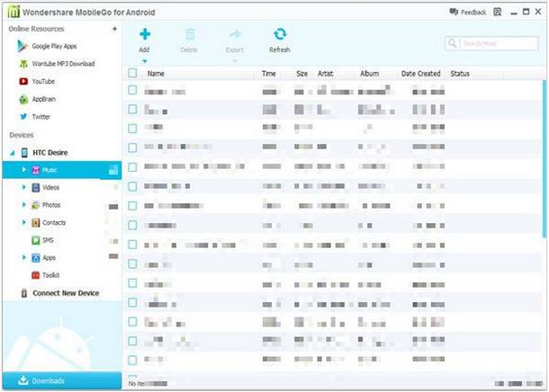Viewport: 549px width, 392px height.
Task: Click the Add plus icon
Action: click(x=145, y=34)
